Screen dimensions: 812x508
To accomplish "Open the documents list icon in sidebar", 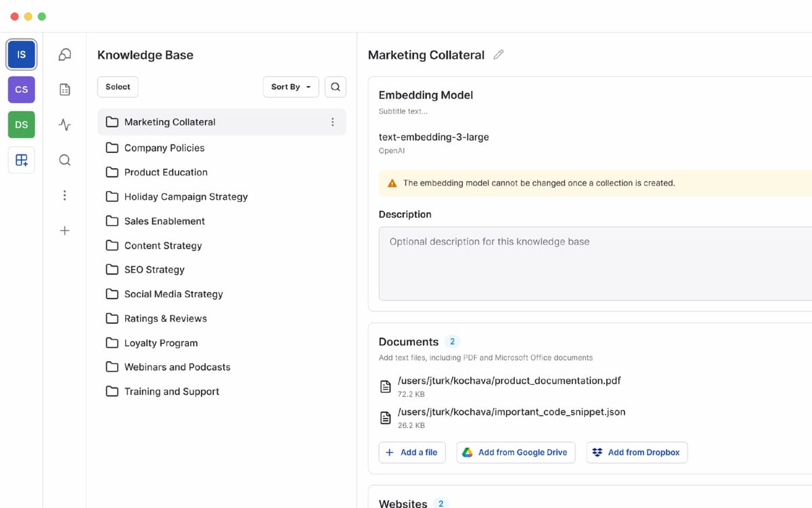I will pyautogui.click(x=65, y=89).
